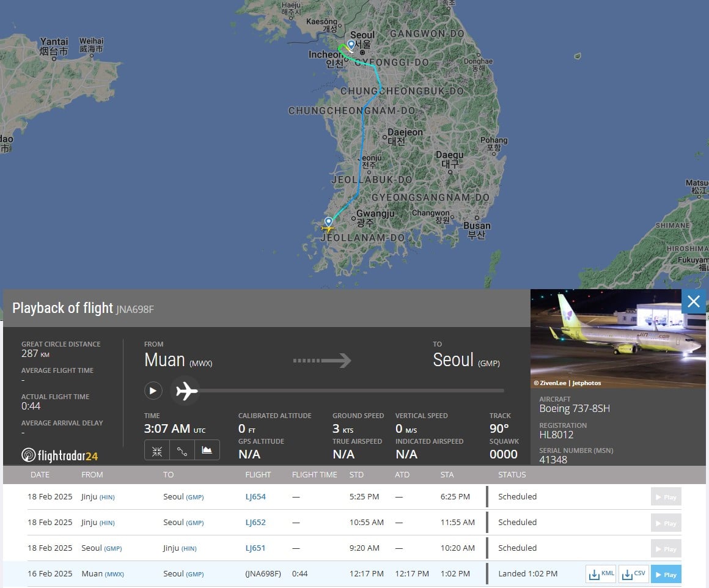Play the 16 Feb Muan to Seoul flight
The width and height of the screenshot is (709, 588).
[x=666, y=574]
